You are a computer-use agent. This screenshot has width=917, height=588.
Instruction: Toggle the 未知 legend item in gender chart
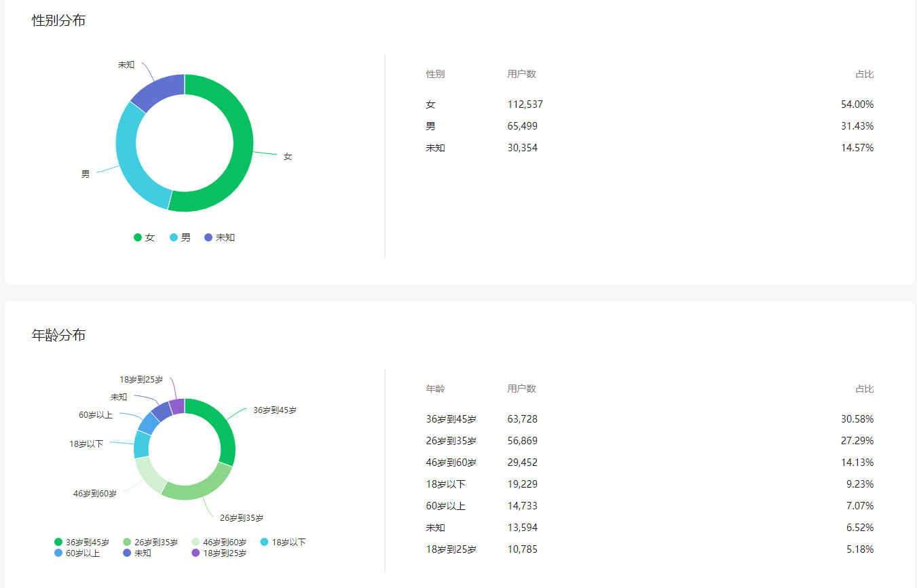pos(220,237)
